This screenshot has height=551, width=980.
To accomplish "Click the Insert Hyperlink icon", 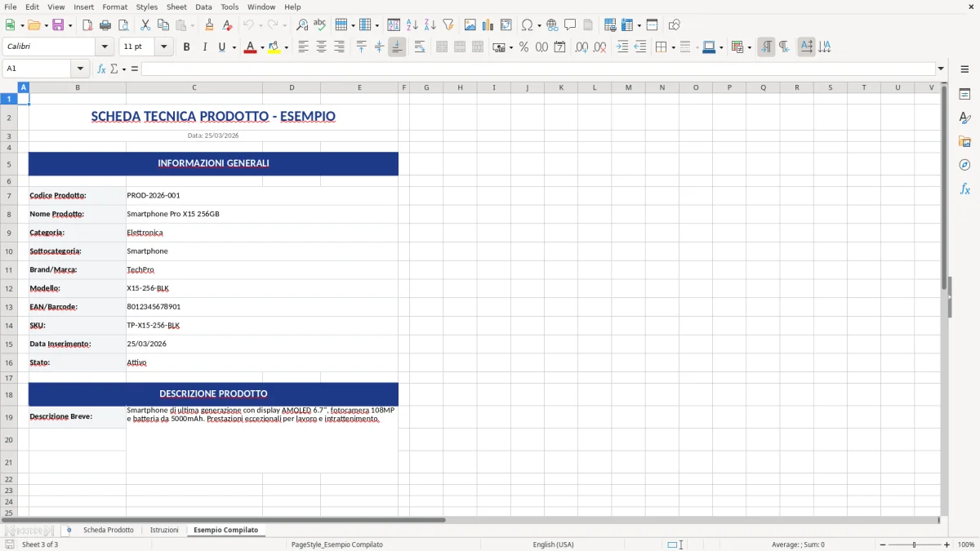I will [552, 25].
